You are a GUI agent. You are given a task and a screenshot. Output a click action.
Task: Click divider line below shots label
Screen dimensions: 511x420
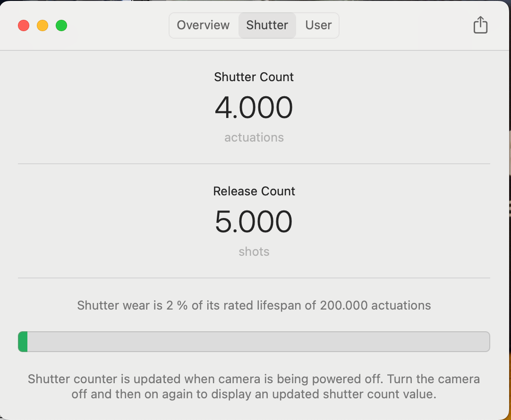tap(254, 278)
